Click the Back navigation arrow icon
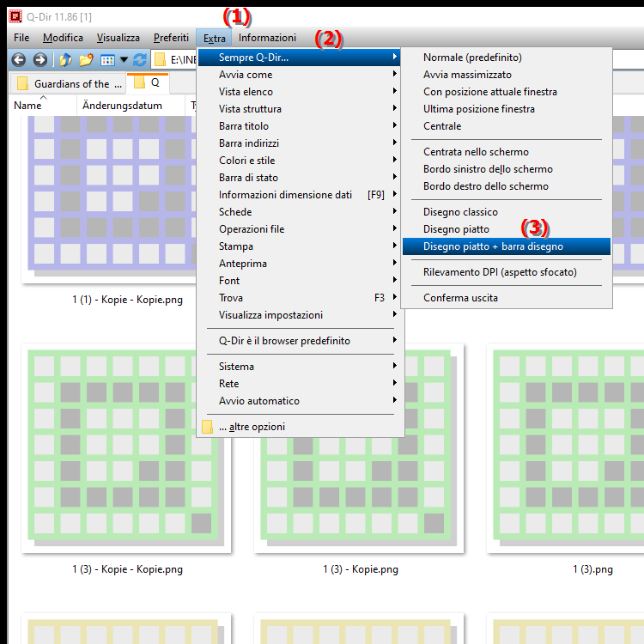The height and width of the screenshot is (644, 644). click(19, 59)
